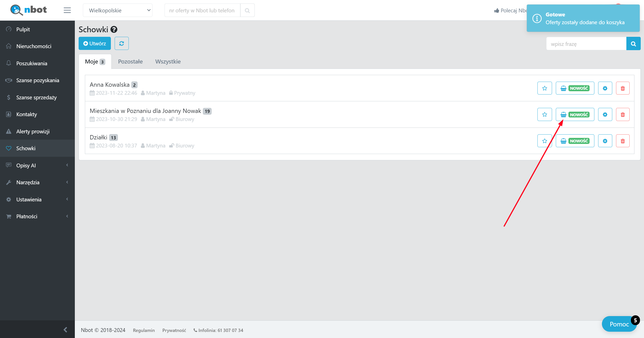Focus the wpisz frazę search field
The width and height of the screenshot is (644, 338).
click(x=586, y=44)
